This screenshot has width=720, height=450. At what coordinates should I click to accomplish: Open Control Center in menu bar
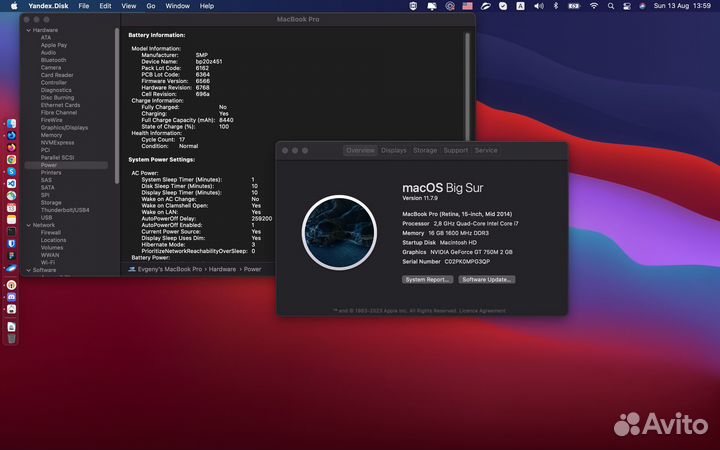pyautogui.click(x=627, y=6)
